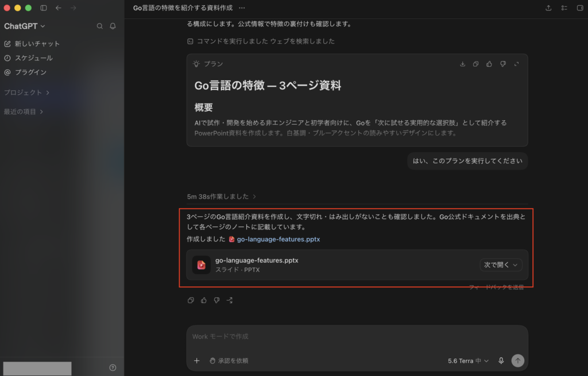Download the plan card
The image size is (588, 376).
pos(462,64)
